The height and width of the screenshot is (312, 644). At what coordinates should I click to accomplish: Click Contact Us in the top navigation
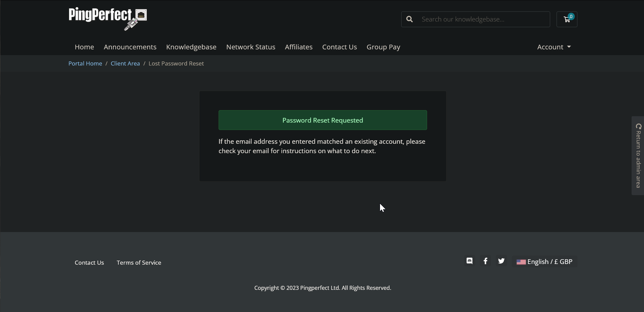(x=339, y=47)
